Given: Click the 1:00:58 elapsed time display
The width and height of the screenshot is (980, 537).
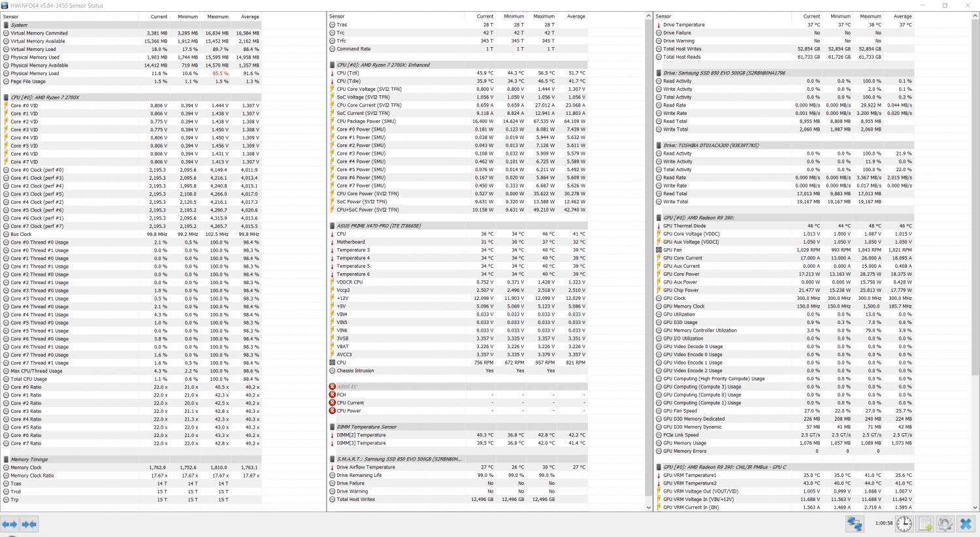Looking at the screenshot, I should (884, 523).
